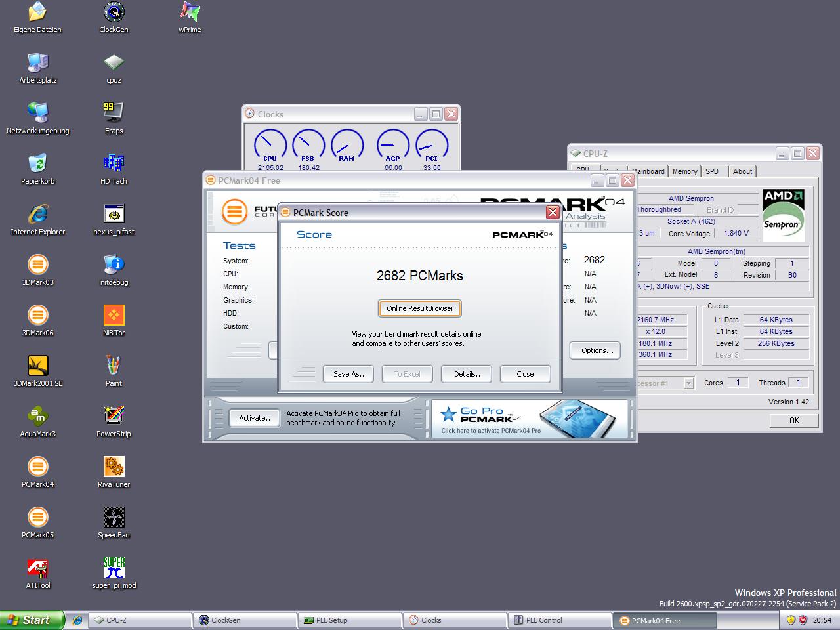The image size is (840, 630).
Task: Switch to CPU-Z taskbar button
Action: [140, 620]
